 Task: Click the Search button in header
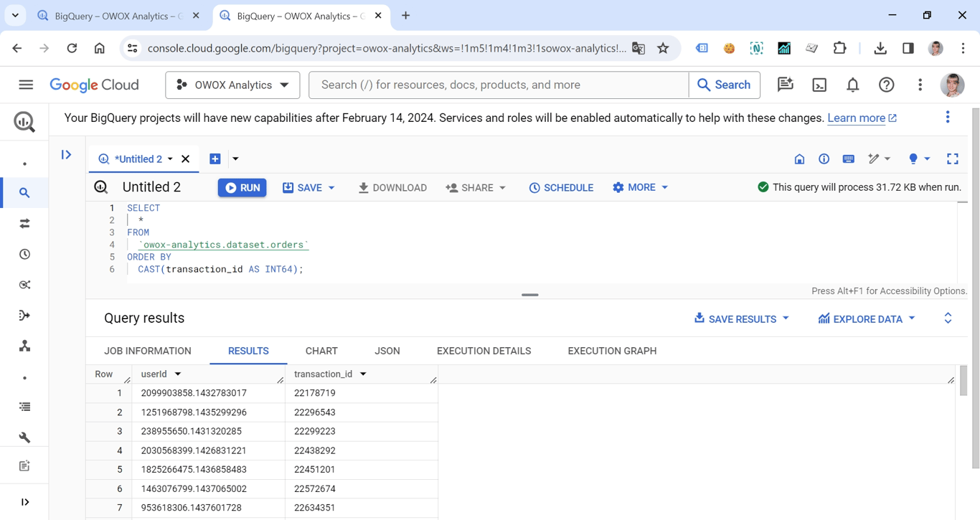(724, 85)
